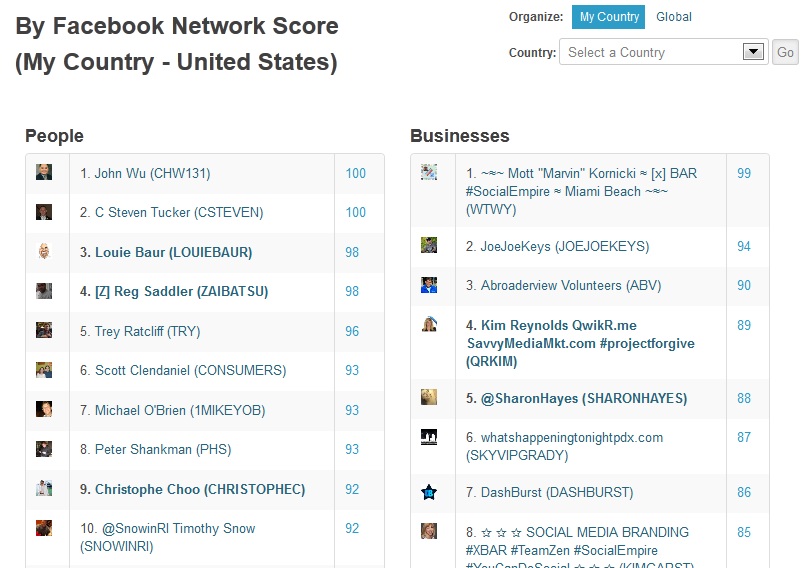Open Louie Baur's avatar thumbnail
This screenshot has height=568, width=805.
coord(44,251)
